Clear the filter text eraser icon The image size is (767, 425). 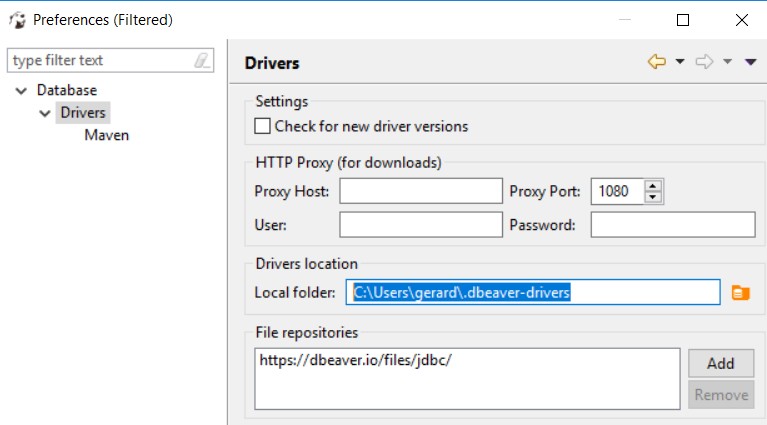[203, 61]
